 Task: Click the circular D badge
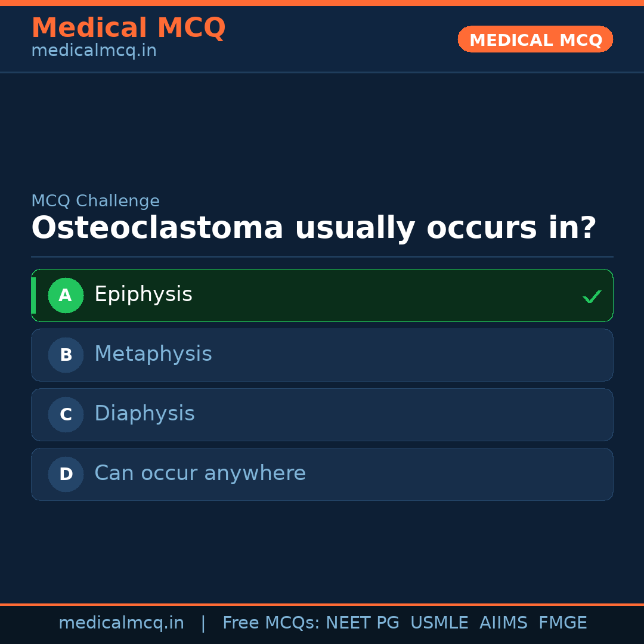point(66,474)
